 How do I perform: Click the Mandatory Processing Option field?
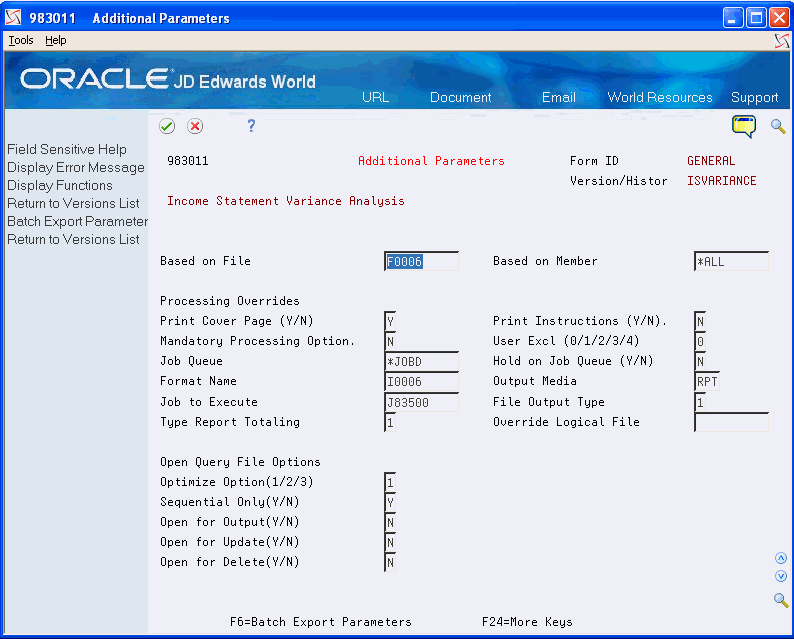tap(390, 341)
